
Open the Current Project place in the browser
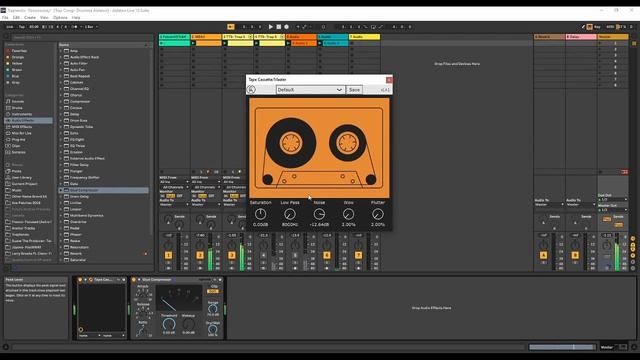[24, 184]
